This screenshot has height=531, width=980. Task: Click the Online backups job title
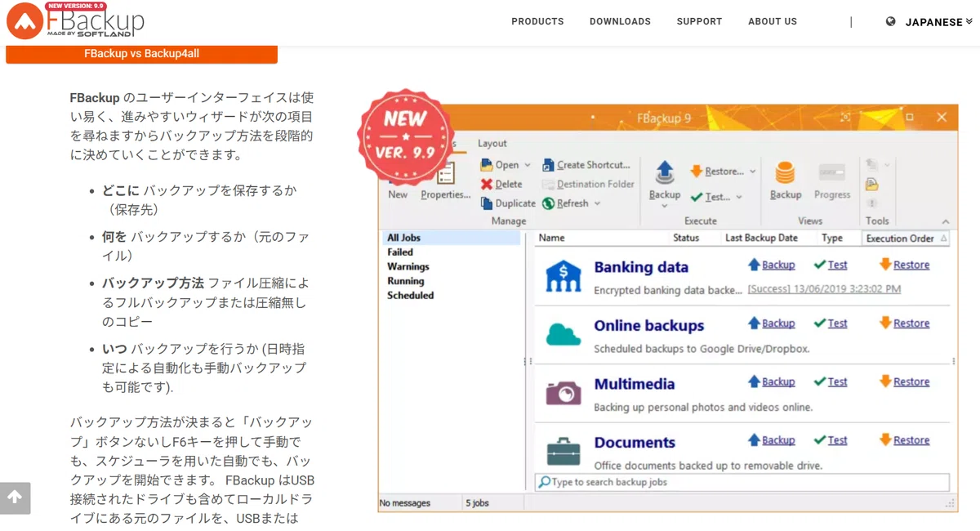point(649,326)
